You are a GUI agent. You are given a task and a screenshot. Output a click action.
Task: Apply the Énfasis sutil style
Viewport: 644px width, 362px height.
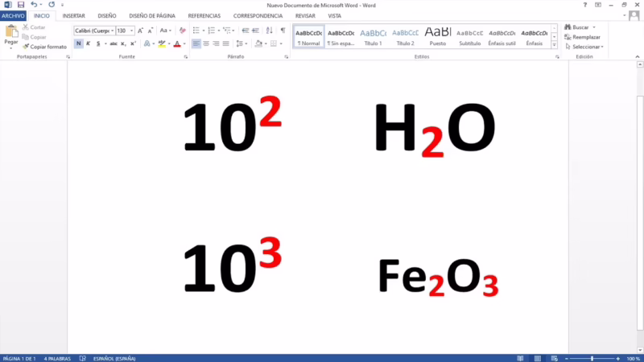pyautogui.click(x=502, y=36)
